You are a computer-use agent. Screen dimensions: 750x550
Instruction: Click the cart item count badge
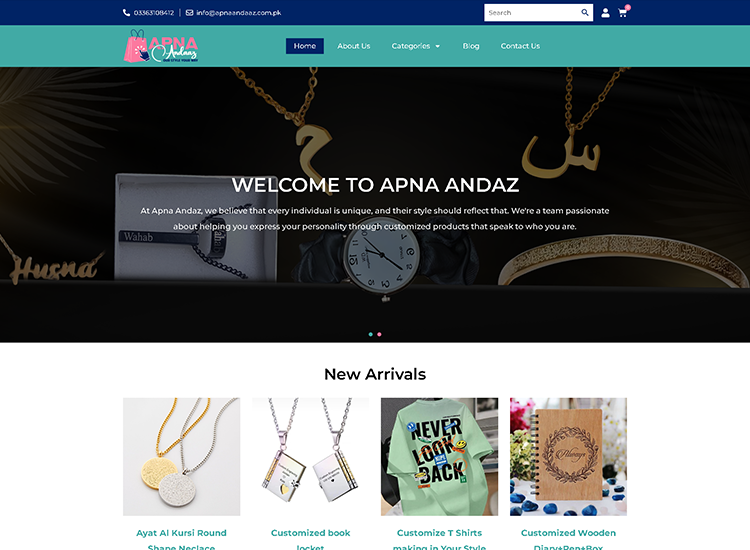point(628,7)
